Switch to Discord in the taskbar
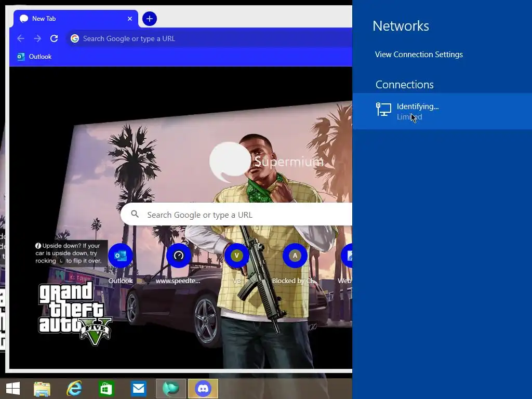Image resolution: width=532 pixels, height=399 pixels. coord(203,389)
